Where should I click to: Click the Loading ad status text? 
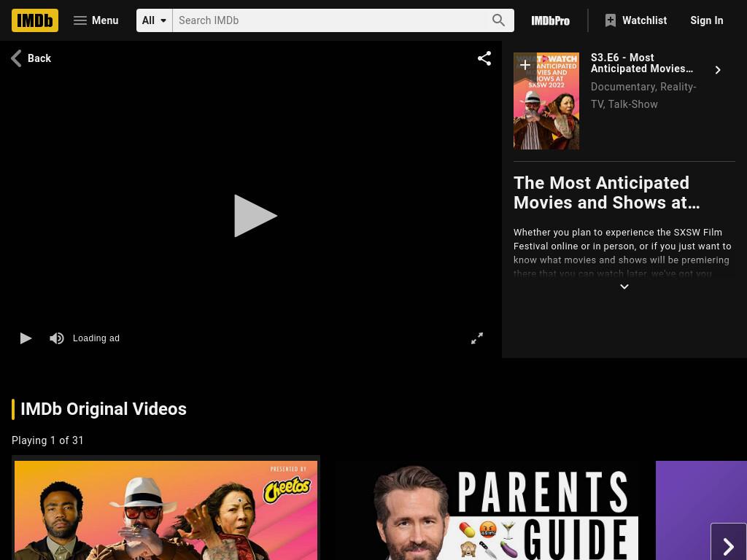coord(96,338)
